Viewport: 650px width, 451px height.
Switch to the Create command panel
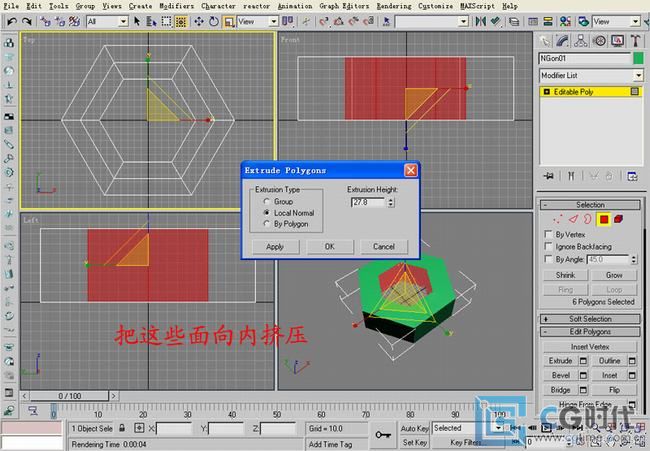click(545, 41)
